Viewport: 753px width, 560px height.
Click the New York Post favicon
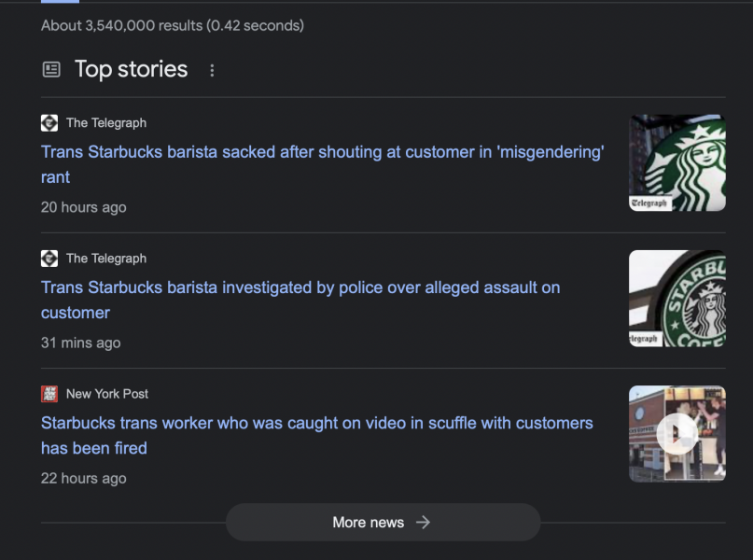pos(49,394)
